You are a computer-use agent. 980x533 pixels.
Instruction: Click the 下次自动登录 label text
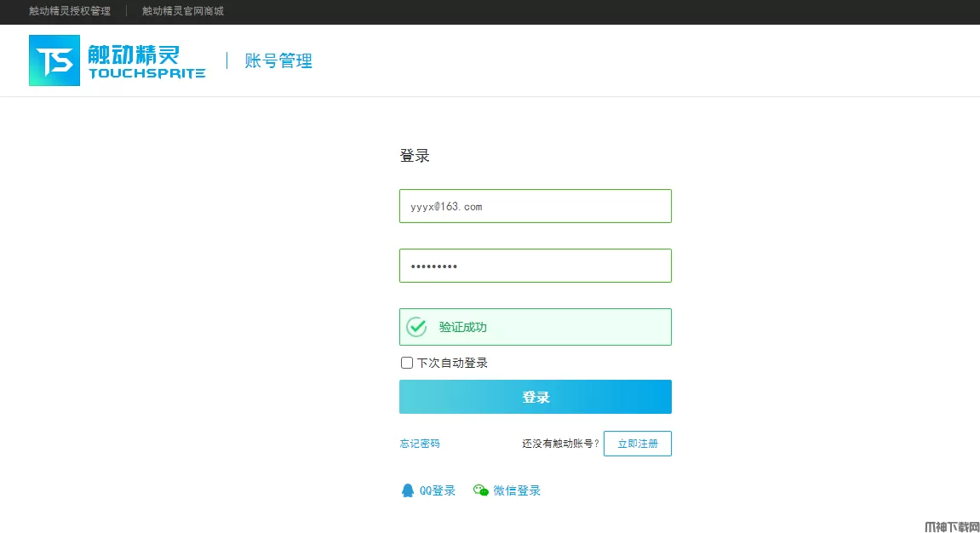452,363
